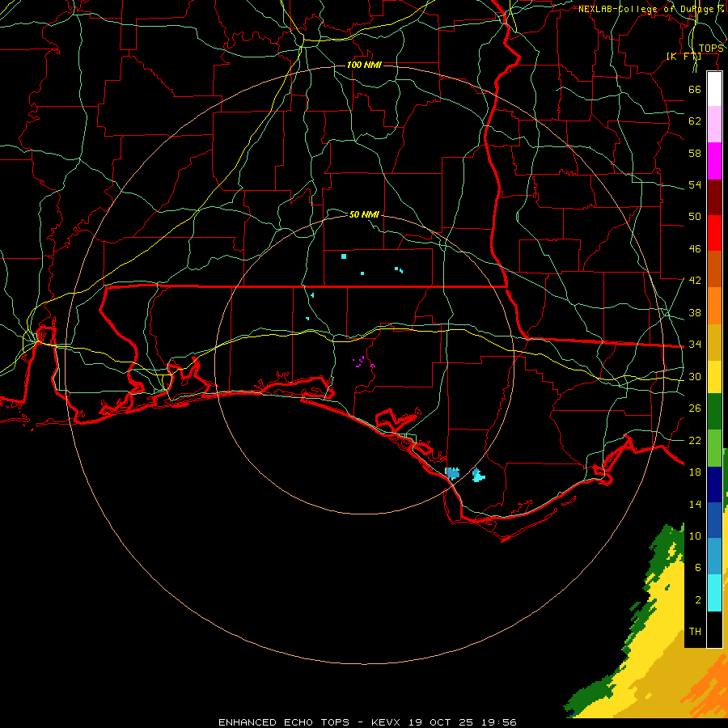Click the legend value 46
This screenshot has height=728, width=728.
(x=695, y=249)
